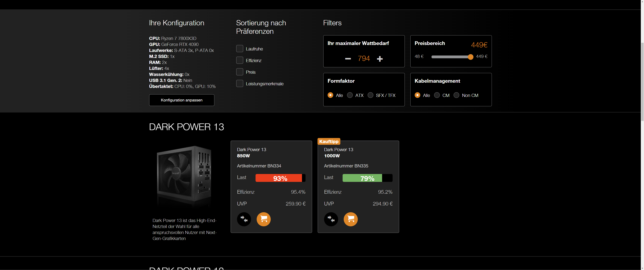Select ATX form factor radio button
This screenshot has width=644, height=270.
coord(350,95)
